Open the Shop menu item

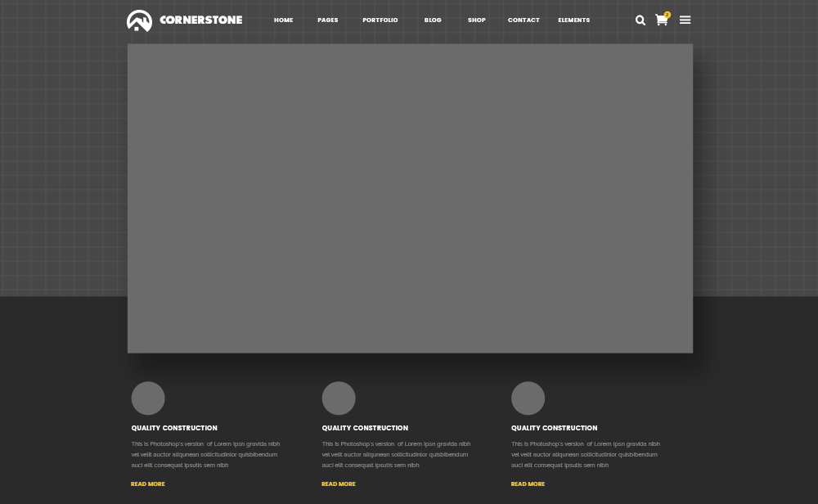tap(476, 20)
